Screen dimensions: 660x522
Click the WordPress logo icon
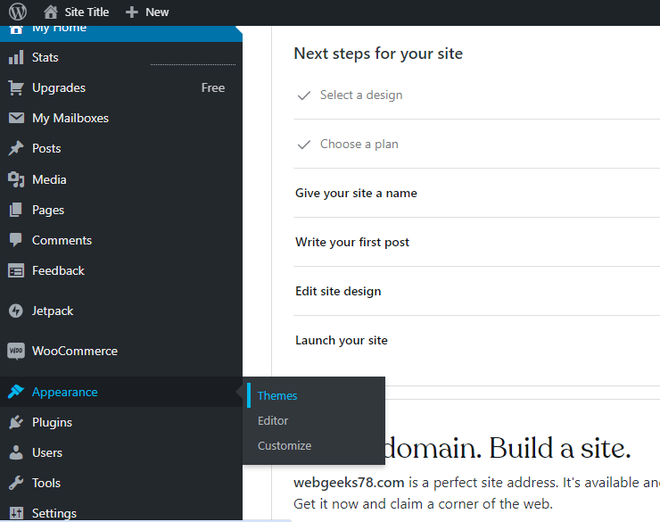coord(18,12)
